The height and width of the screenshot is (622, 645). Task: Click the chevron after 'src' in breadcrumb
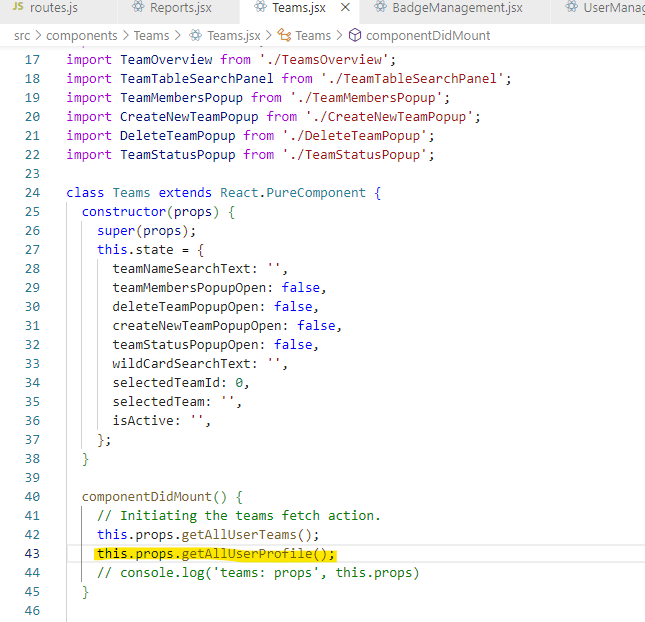tap(38, 36)
